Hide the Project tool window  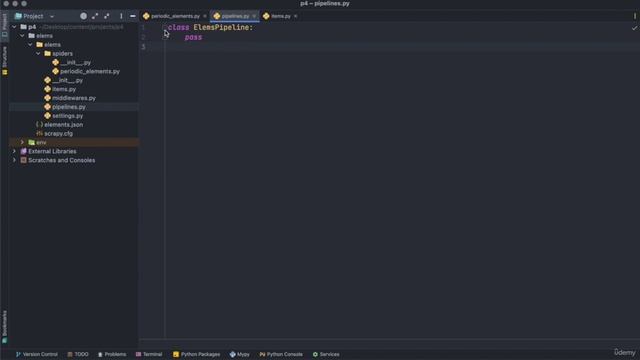(133, 16)
